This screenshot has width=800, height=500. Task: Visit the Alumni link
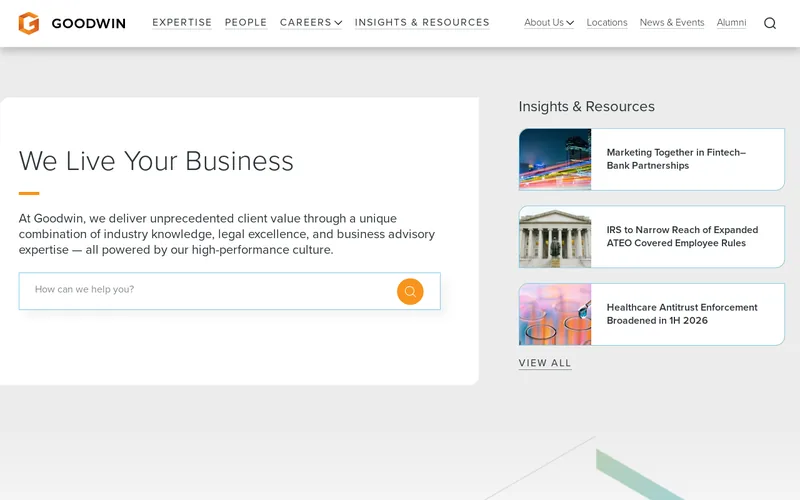pyautogui.click(x=731, y=22)
